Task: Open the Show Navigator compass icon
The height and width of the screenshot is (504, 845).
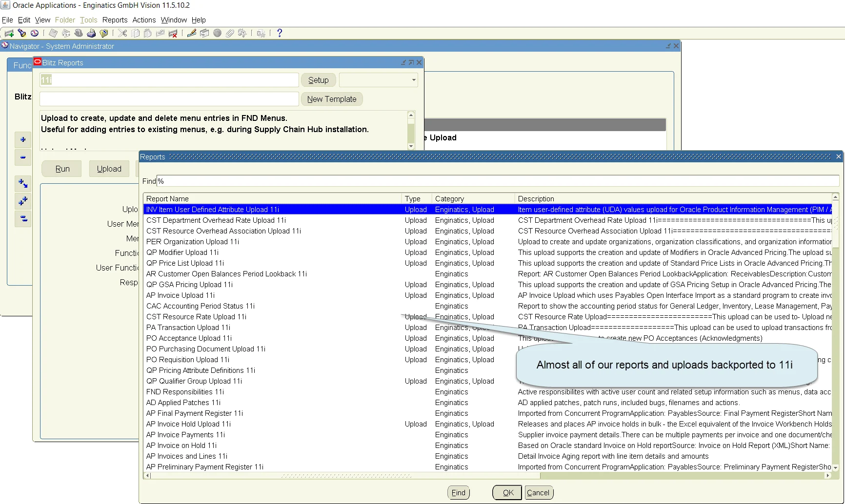Action: coord(35,33)
